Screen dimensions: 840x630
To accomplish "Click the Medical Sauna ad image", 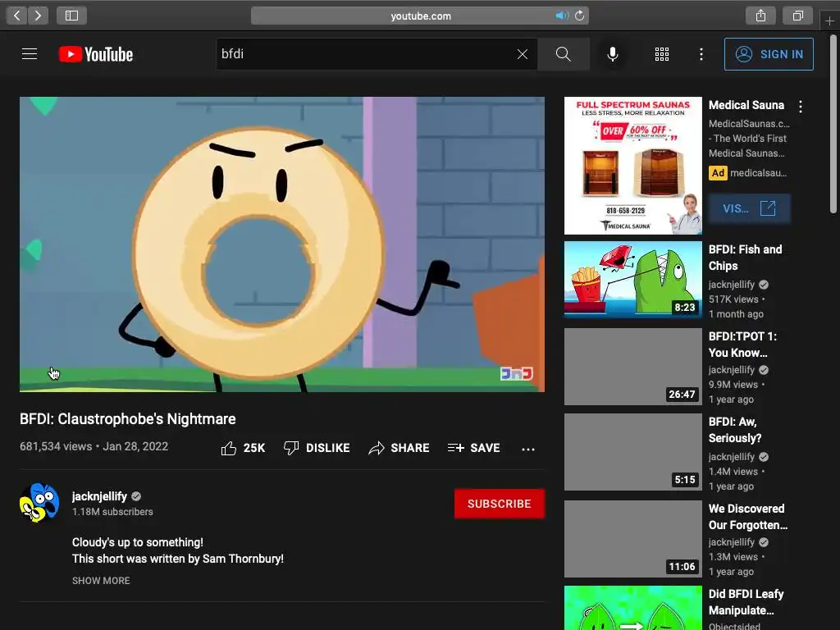I will click(x=632, y=166).
